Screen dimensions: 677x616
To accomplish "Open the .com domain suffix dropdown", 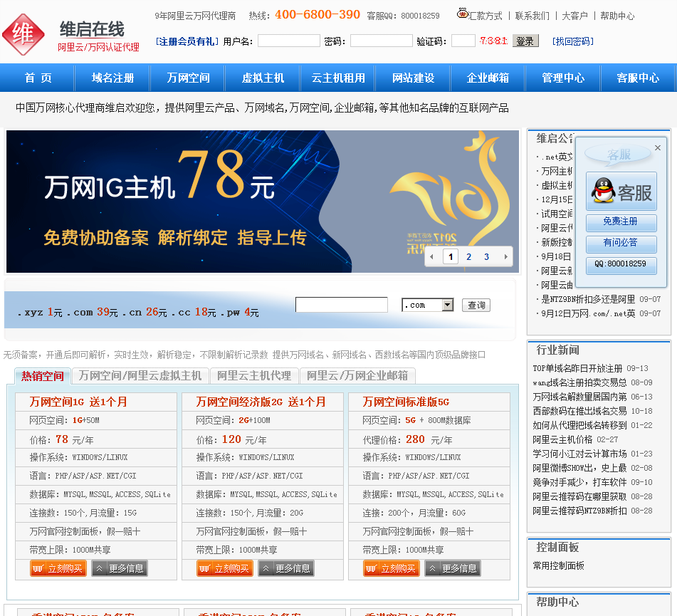I will pyautogui.click(x=448, y=305).
